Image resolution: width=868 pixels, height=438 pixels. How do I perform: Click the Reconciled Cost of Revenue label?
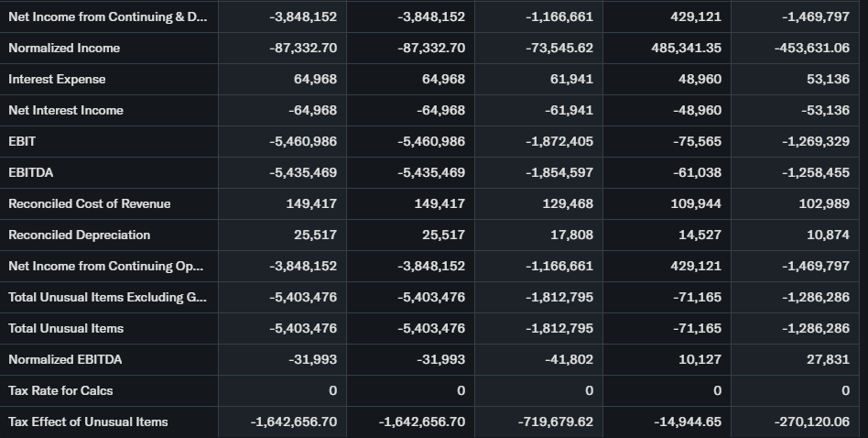tap(89, 203)
